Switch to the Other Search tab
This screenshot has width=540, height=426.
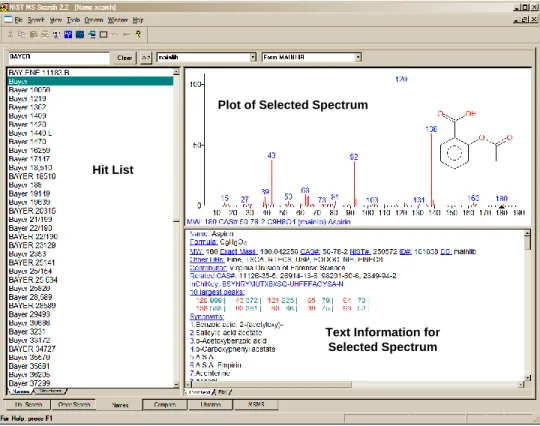pyautogui.click(x=74, y=405)
